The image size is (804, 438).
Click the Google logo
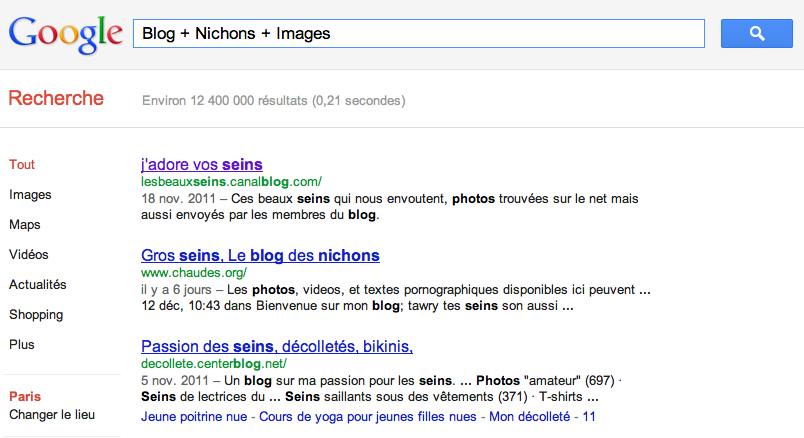point(66,35)
